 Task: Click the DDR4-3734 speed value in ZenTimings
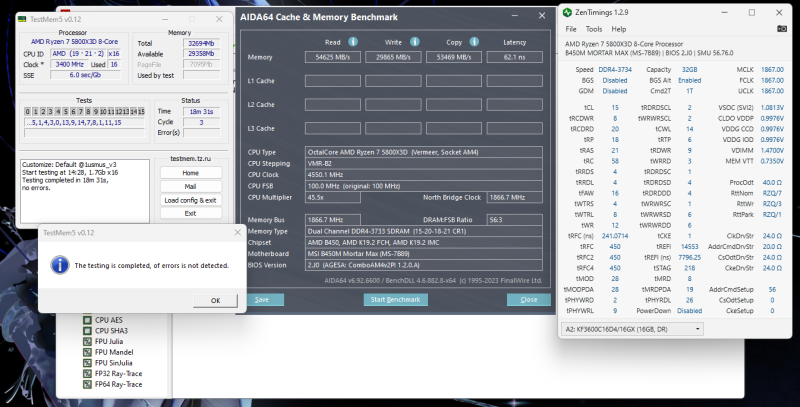[615, 69]
